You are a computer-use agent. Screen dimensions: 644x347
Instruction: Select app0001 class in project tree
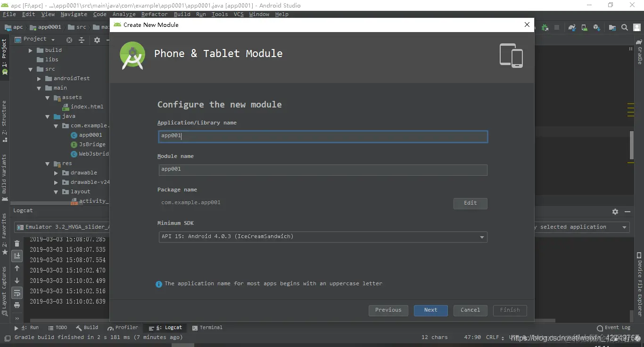(87, 135)
